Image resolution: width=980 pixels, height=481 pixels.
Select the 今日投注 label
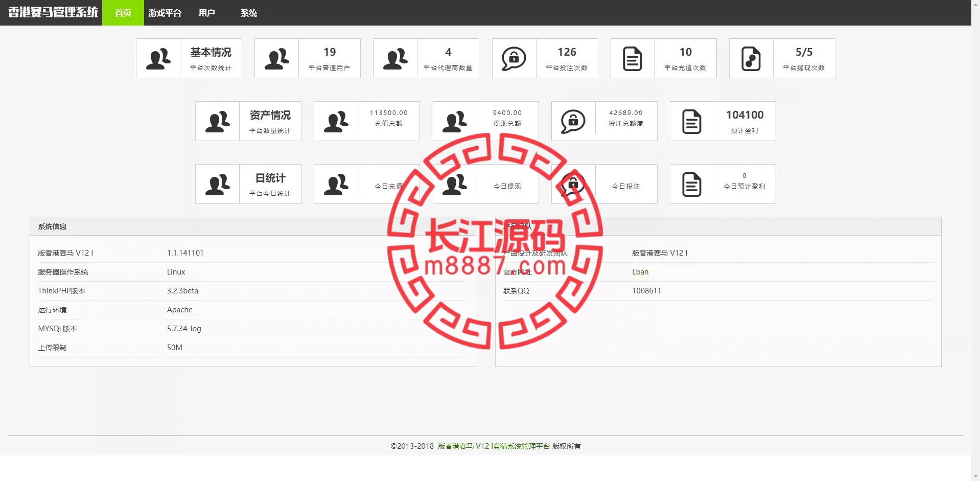click(626, 187)
